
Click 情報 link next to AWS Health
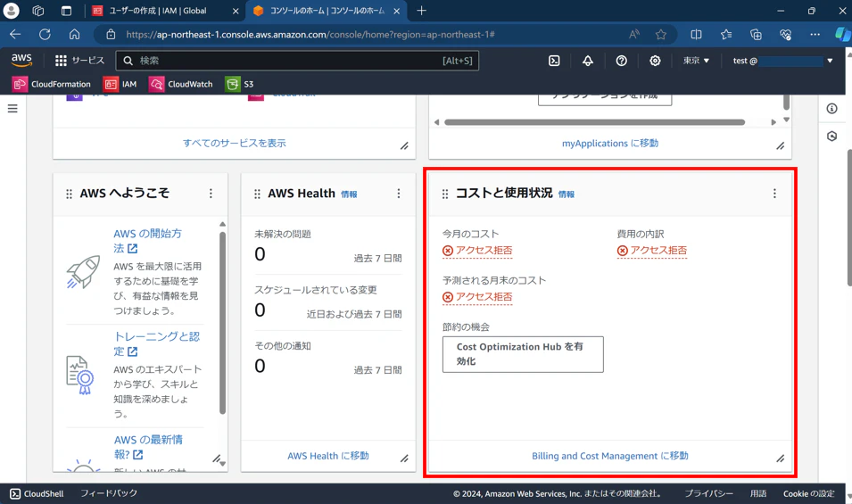click(x=349, y=194)
